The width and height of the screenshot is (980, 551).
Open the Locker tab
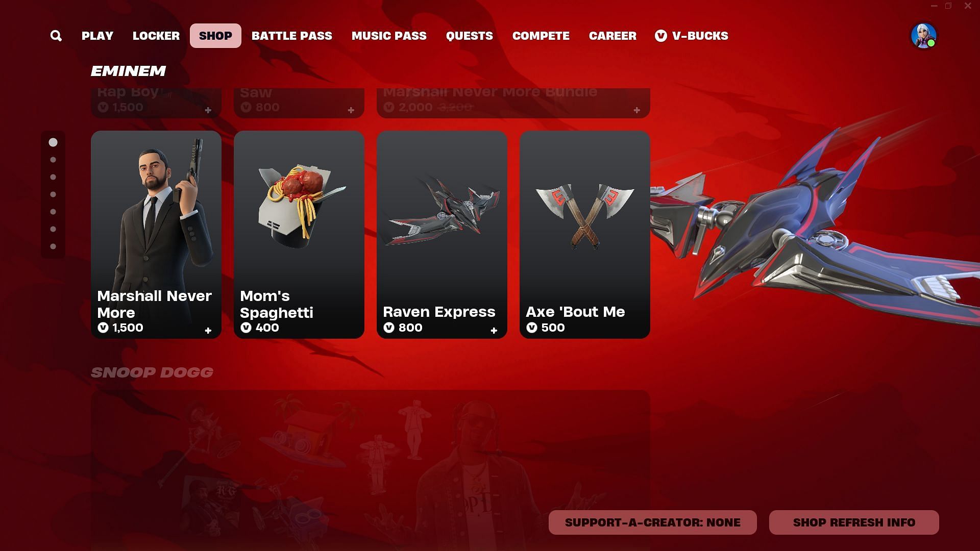[156, 36]
